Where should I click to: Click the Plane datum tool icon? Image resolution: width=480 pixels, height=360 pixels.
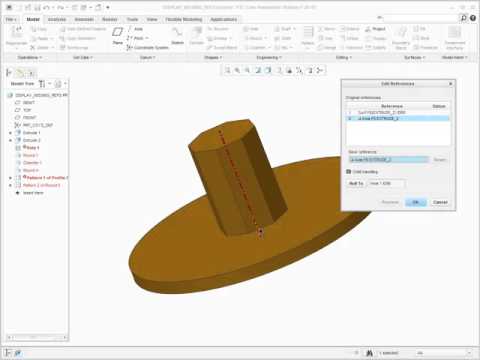point(117,33)
